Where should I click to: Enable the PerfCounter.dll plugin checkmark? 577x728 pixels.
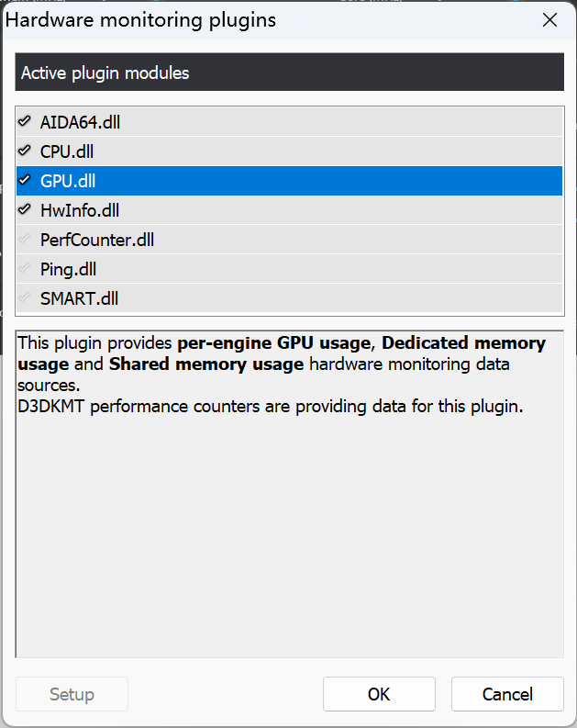[x=24, y=240]
